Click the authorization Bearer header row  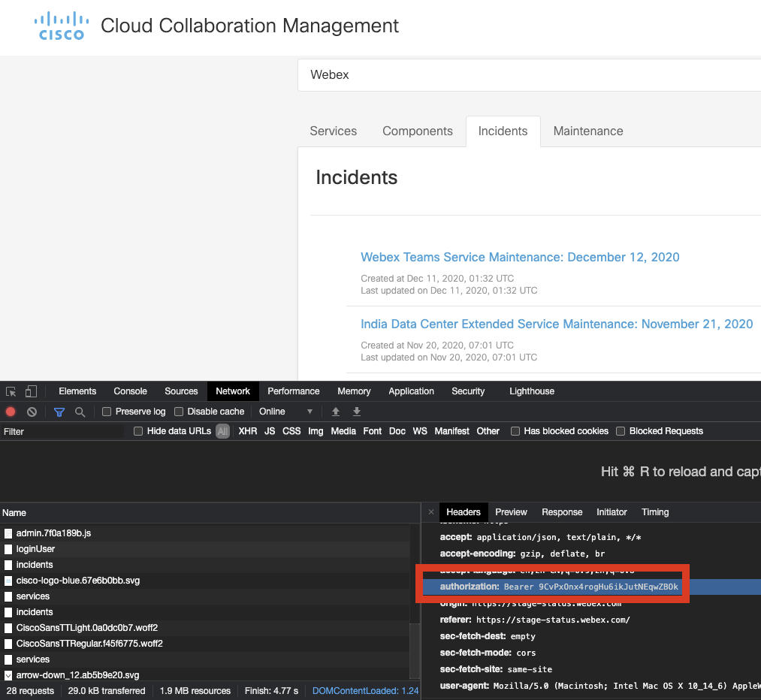pyautogui.click(x=592, y=587)
